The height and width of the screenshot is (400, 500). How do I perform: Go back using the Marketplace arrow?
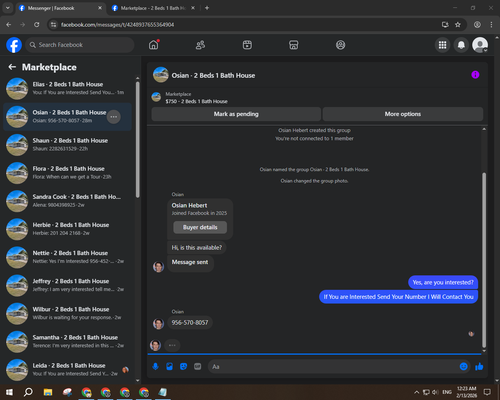(12, 67)
